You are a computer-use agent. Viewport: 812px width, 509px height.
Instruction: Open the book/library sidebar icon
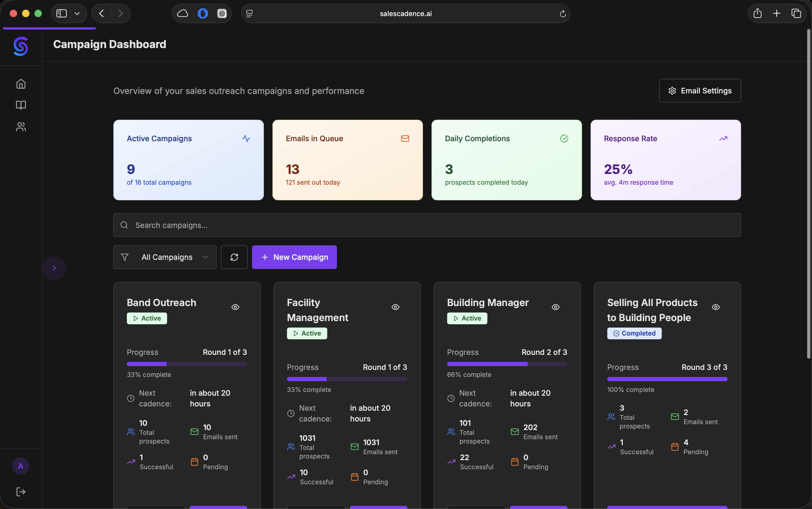(x=21, y=105)
